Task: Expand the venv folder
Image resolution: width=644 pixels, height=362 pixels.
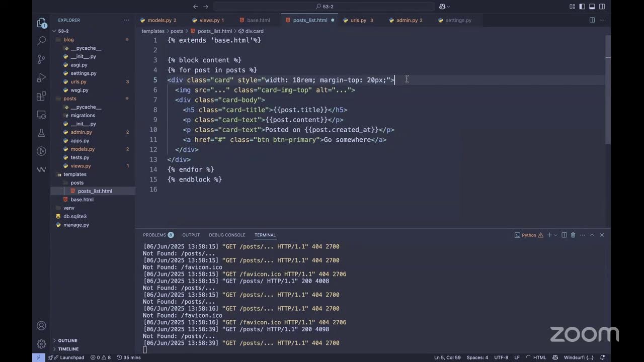Action: pos(69,208)
